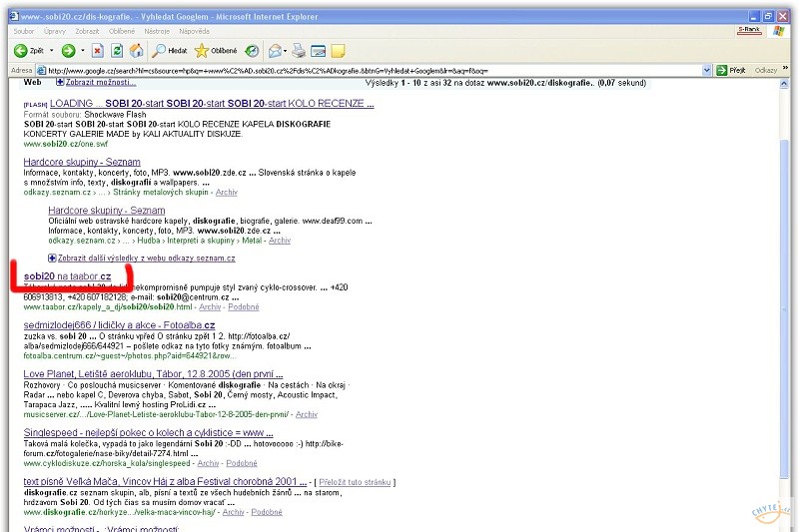Open Archiv link for musicserver.cz result

307,414
